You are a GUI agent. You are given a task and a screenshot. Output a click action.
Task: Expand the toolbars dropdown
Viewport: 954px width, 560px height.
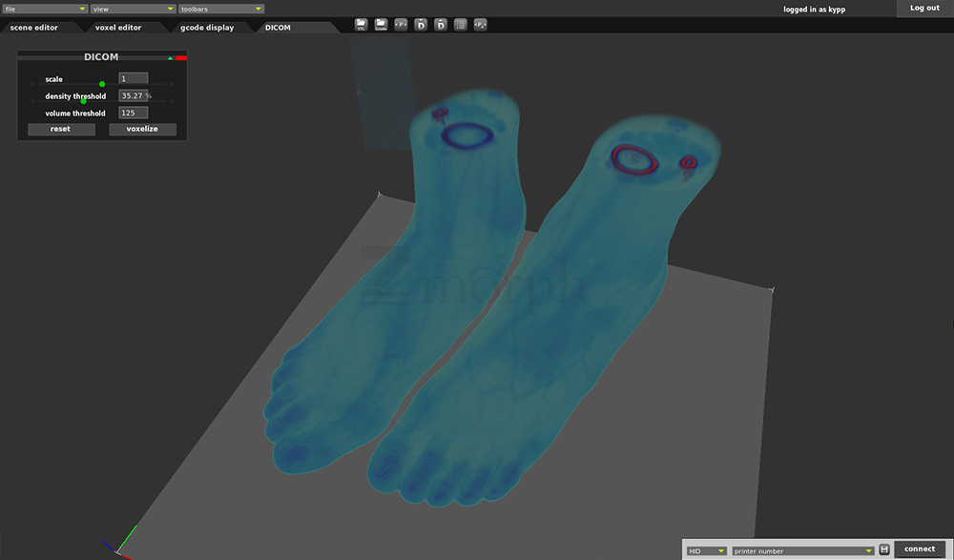click(x=220, y=9)
